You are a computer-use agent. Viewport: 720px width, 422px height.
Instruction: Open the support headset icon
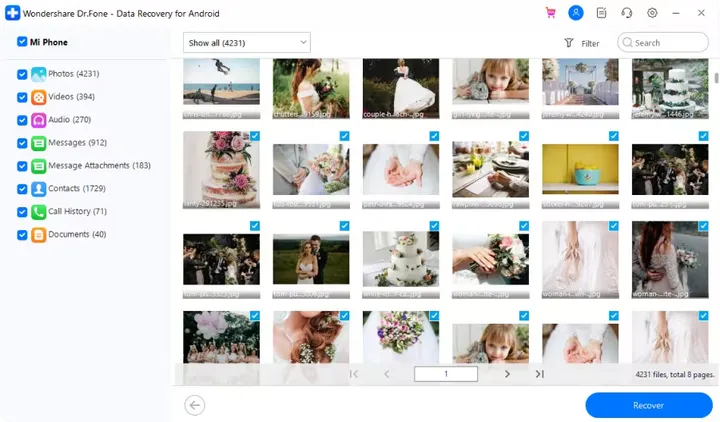click(627, 13)
